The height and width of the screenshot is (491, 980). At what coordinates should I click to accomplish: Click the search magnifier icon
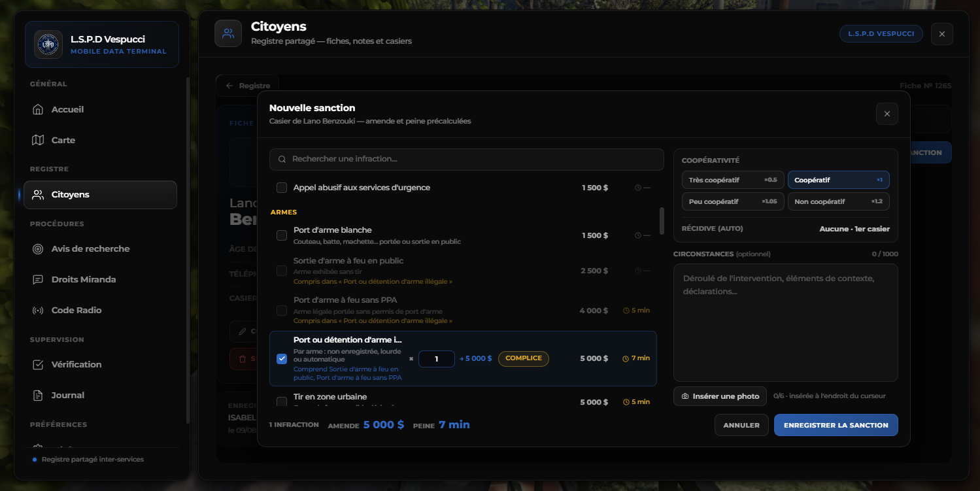(x=282, y=159)
